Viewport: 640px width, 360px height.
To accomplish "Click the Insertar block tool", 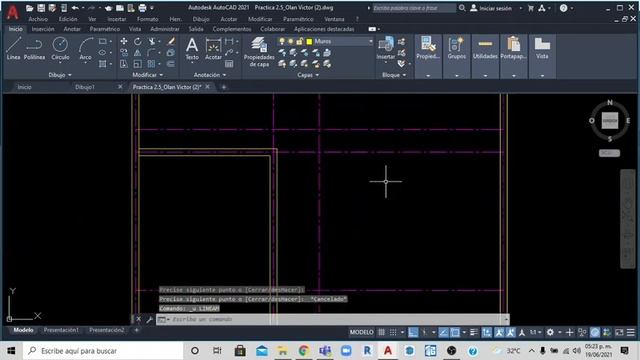I will [386, 48].
